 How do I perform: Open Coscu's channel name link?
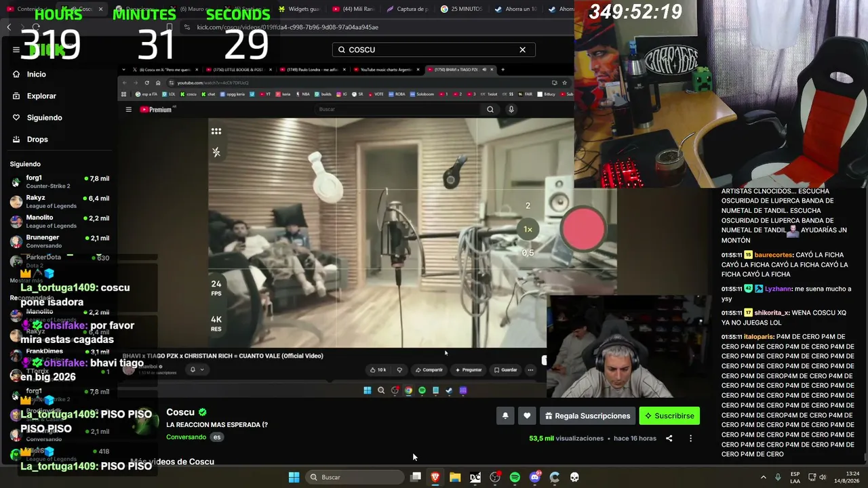180,412
